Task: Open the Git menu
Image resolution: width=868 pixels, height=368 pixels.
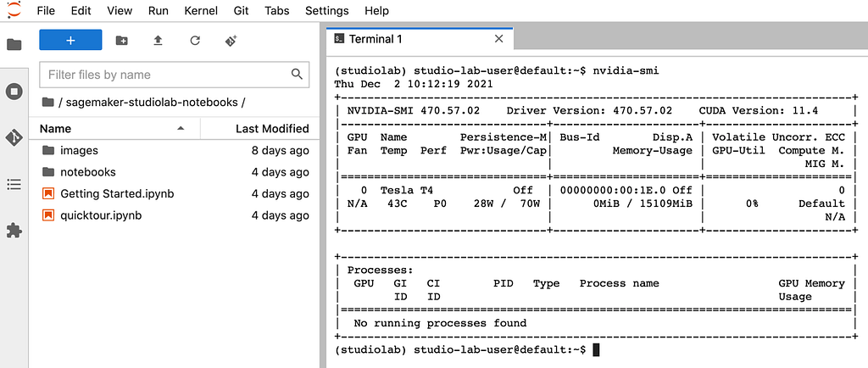Action: click(x=241, y=10)
